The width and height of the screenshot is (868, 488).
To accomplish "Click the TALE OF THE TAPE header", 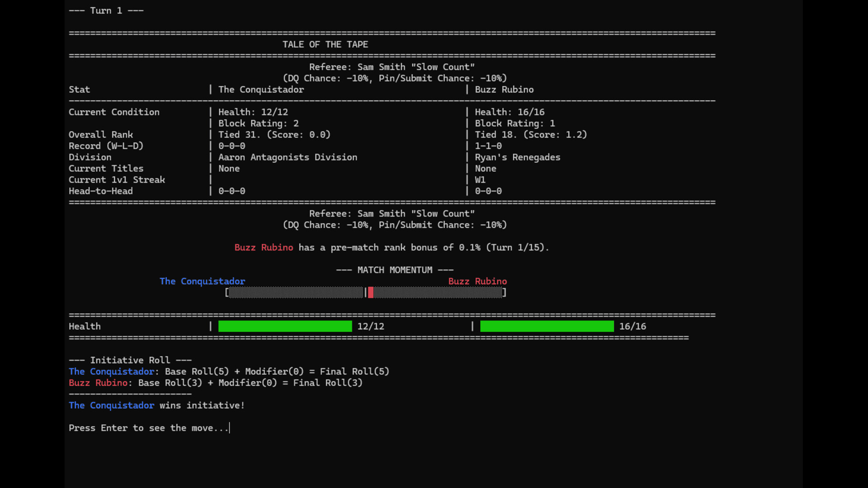I will [325, 44].
